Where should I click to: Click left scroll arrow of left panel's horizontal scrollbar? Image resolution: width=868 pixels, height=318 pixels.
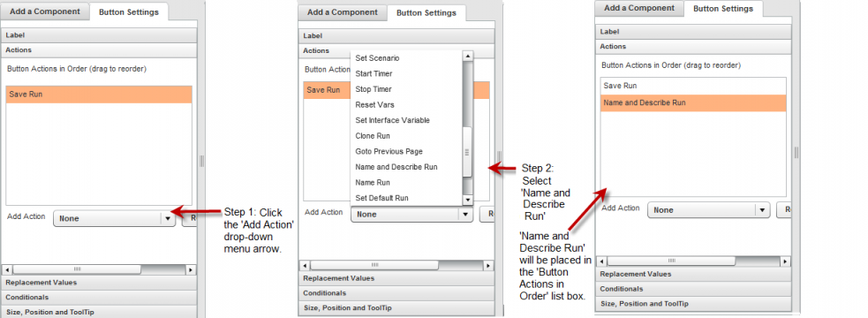[x=7, y=269]
